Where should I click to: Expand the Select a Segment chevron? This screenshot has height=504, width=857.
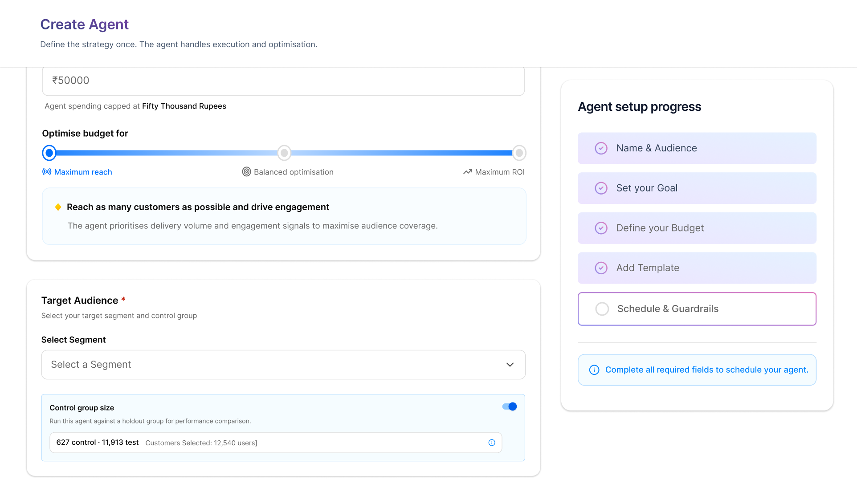pos(510,365)
